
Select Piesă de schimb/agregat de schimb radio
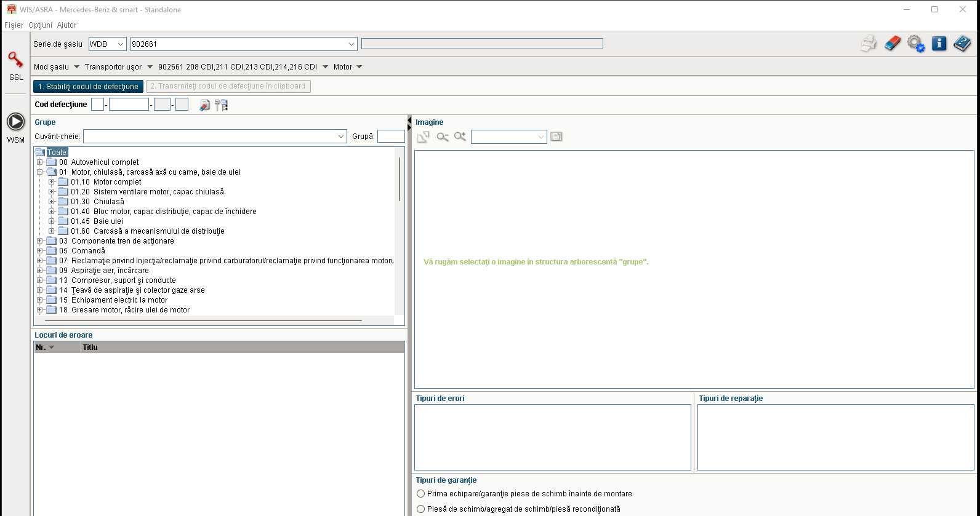coord(421,509)
